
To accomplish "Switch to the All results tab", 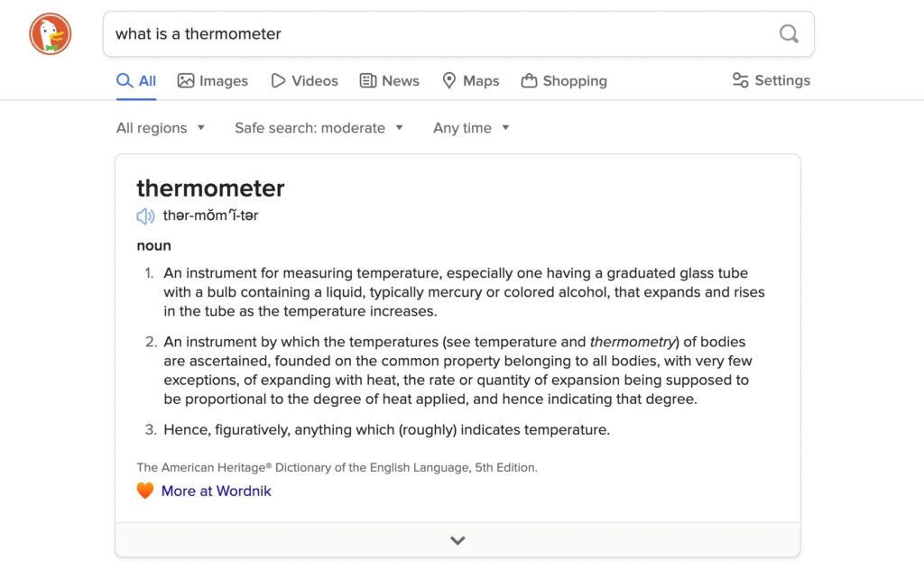I will 134,80.
